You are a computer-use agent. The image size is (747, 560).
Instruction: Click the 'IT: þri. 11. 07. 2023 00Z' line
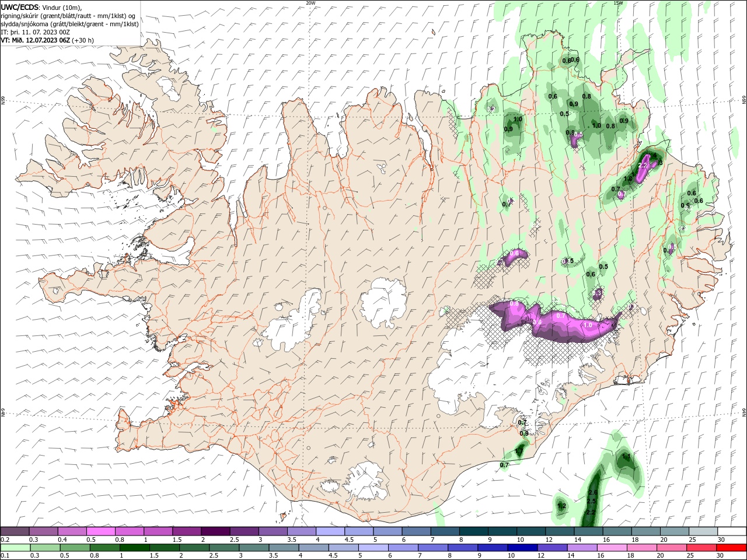pyautogui.click(x=36, y=32)
